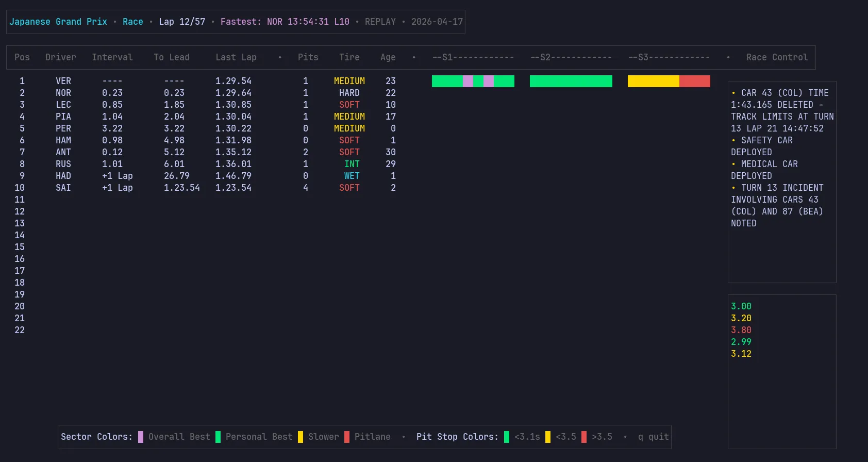This screenshot has height=462, width=868.
Task: Click the MEDICAL CAR DEPLOYED message
Action: coord(764,170)
